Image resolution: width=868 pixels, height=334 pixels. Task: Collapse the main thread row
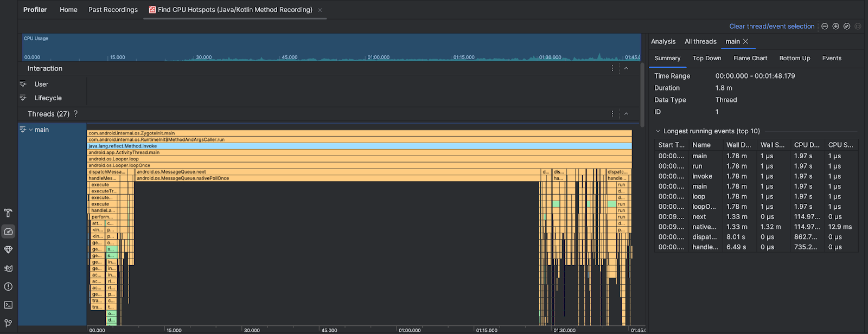(x=31, y=130)
